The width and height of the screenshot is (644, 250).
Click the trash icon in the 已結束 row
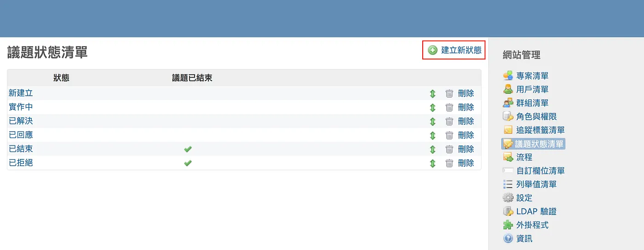449,149
